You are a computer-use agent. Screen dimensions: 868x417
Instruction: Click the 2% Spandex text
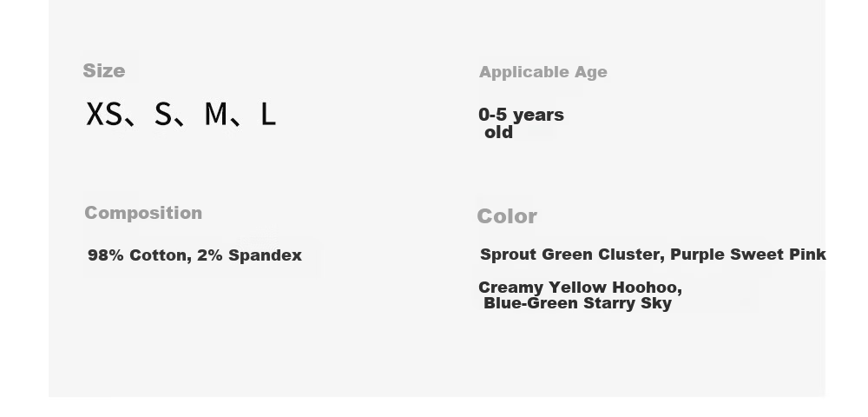(249, 255)
